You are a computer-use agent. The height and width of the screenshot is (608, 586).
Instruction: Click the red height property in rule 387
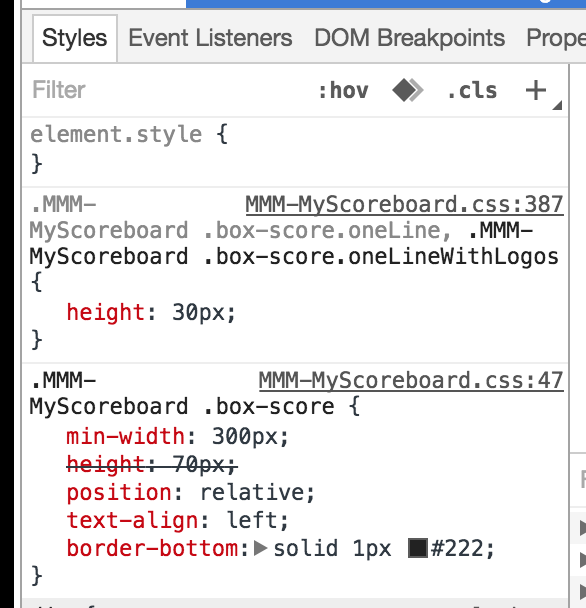pyautogui.click(x=106, y=312)
